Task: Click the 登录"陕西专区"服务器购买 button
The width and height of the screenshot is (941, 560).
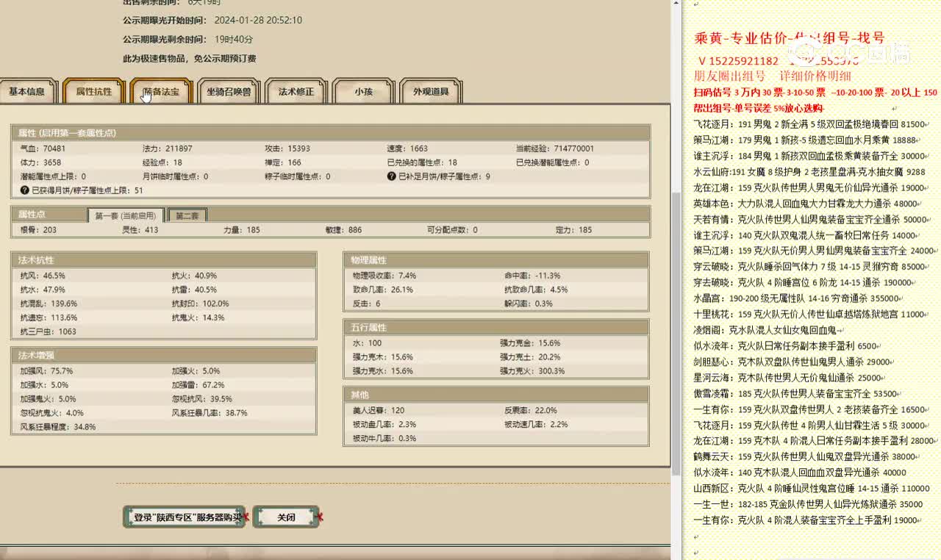Action: pyautogui.click(x=184, y=517)
